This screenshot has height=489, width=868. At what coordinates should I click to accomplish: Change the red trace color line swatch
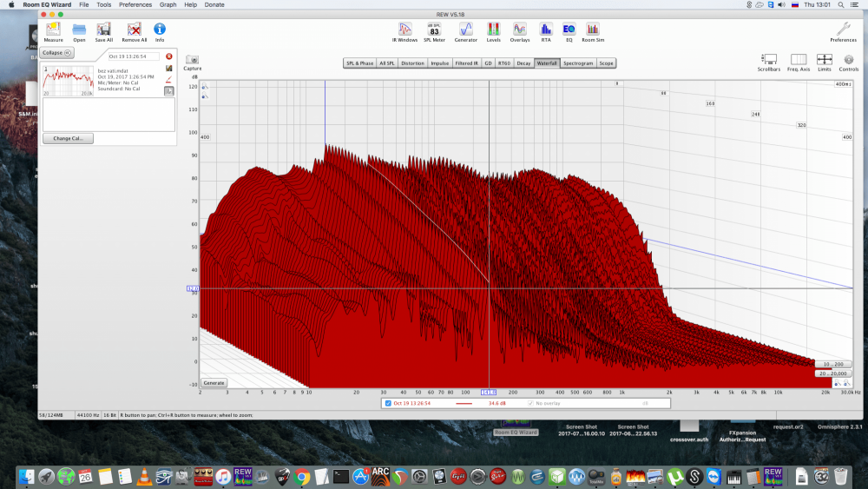click(x=169, y=80)
